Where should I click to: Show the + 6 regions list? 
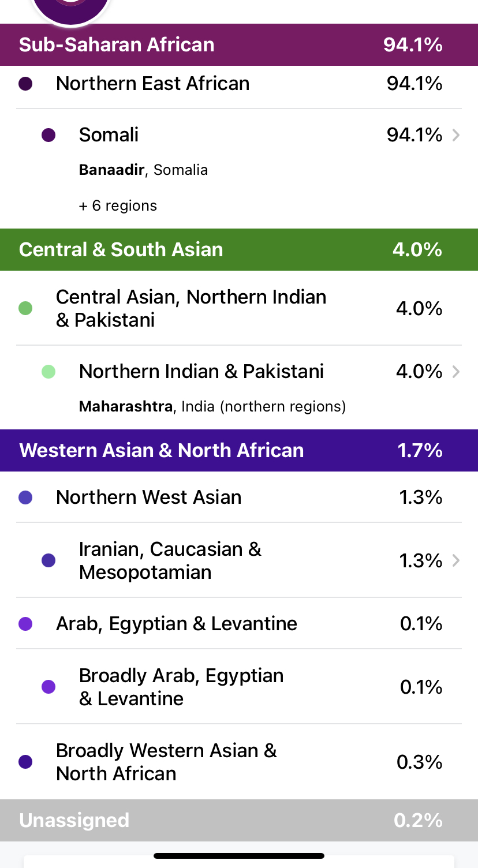(118, 206)
